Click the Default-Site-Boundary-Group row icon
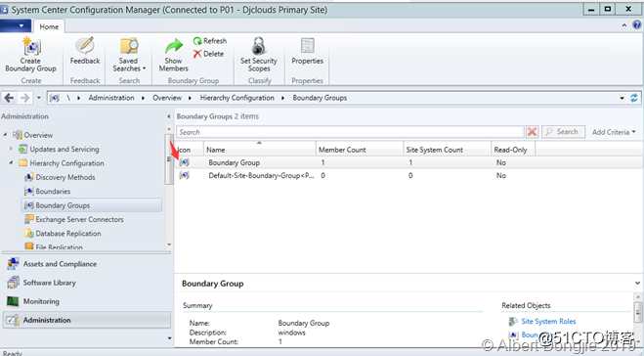The width and height of the screenshot is (644, 356). [184, 175]
